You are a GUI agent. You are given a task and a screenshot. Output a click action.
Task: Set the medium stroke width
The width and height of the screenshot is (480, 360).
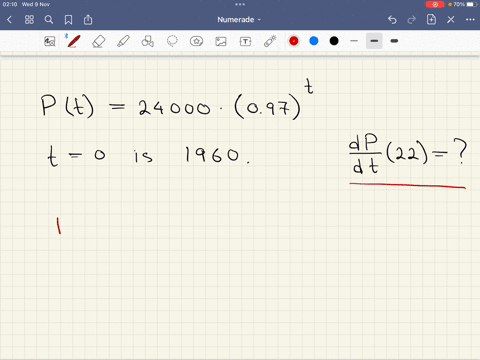[374, 41]
